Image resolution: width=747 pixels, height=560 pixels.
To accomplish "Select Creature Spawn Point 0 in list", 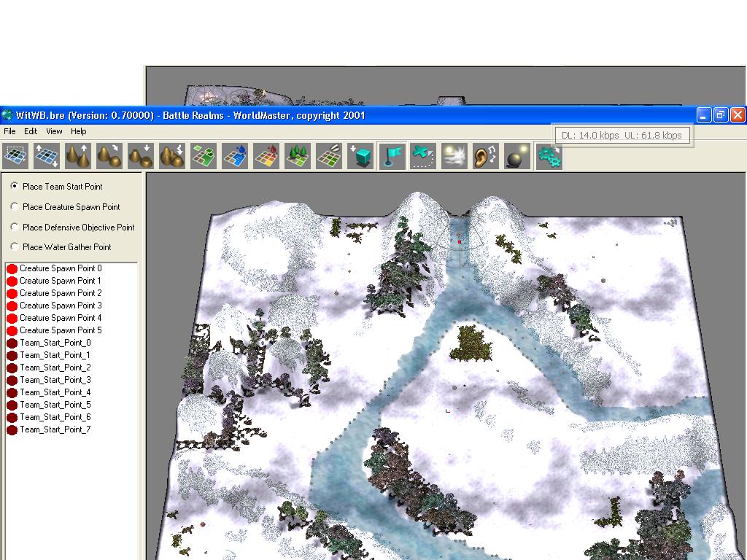I will 54,268.
